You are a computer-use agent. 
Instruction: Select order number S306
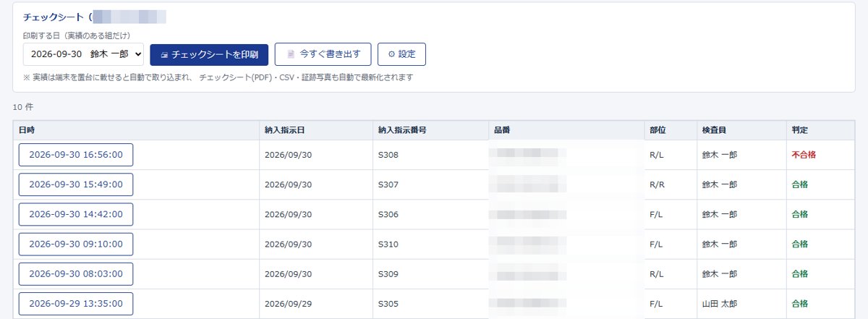pyautogui.click(x=388, y=215)
